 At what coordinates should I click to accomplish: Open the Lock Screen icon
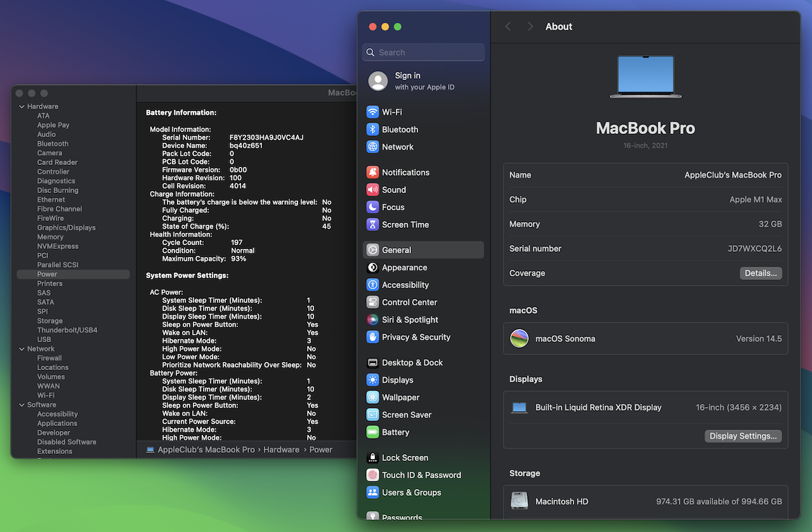pyautogui.click(x=372, y=458)
